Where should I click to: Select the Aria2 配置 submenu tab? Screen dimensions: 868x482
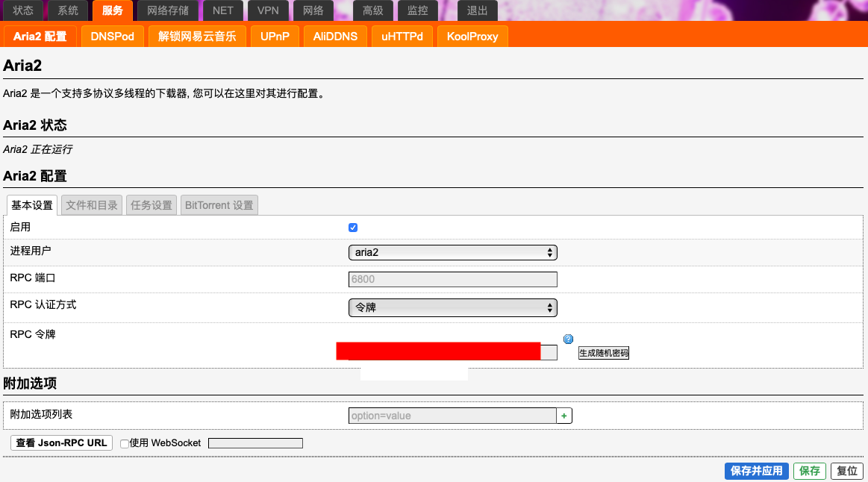pos(40,37)
